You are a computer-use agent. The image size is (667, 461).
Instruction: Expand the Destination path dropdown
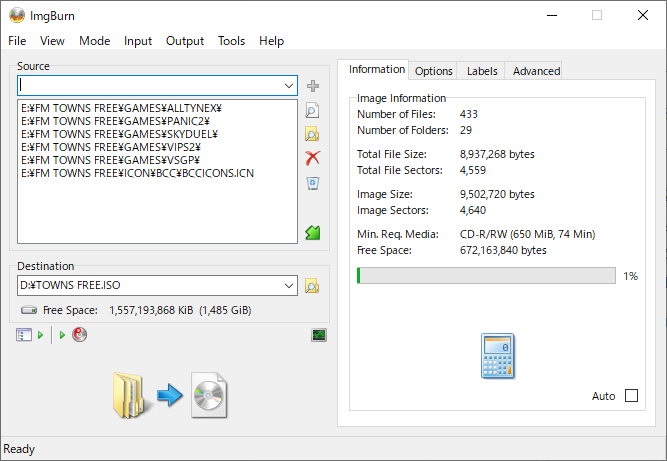289,285
